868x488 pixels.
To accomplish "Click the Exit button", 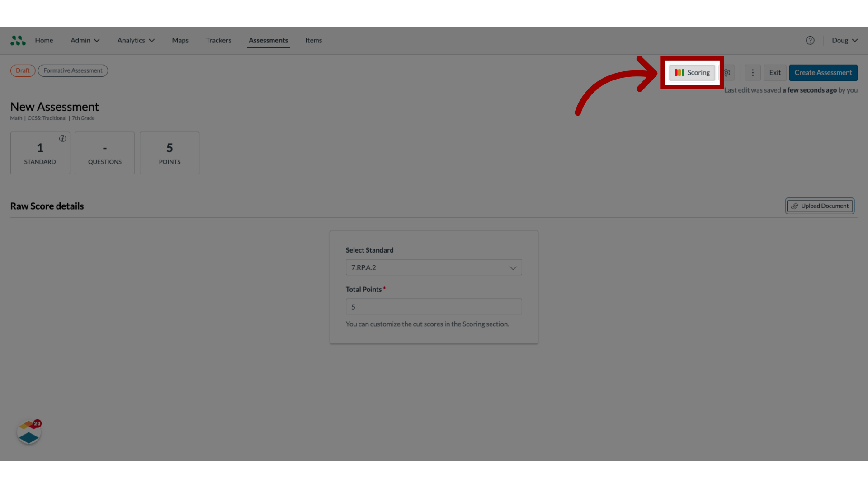I will (774, 72).
